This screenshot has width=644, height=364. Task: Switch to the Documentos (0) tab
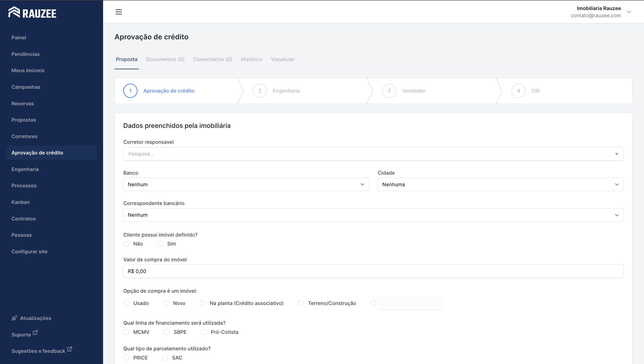point(165,59)
